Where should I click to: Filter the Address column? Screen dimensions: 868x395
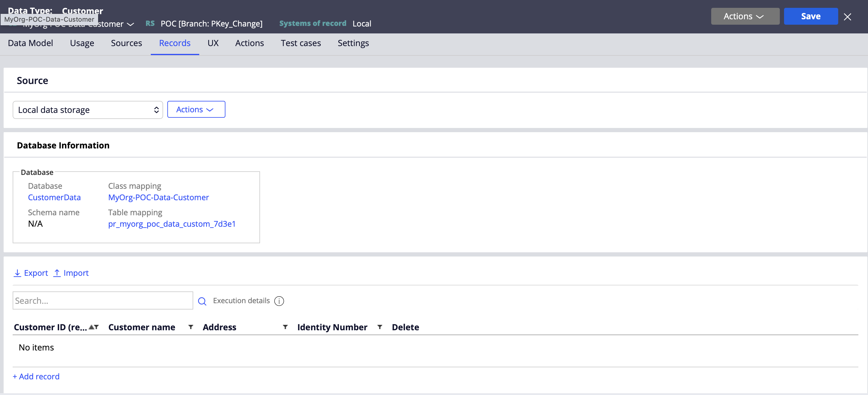[x=285, y=327]
